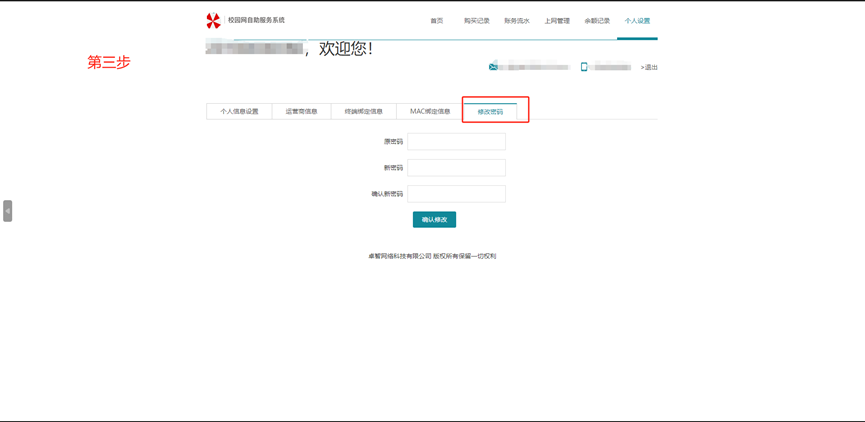Open the 余额记录 balance records page
The image size is (865, 422).
[597, 21]
